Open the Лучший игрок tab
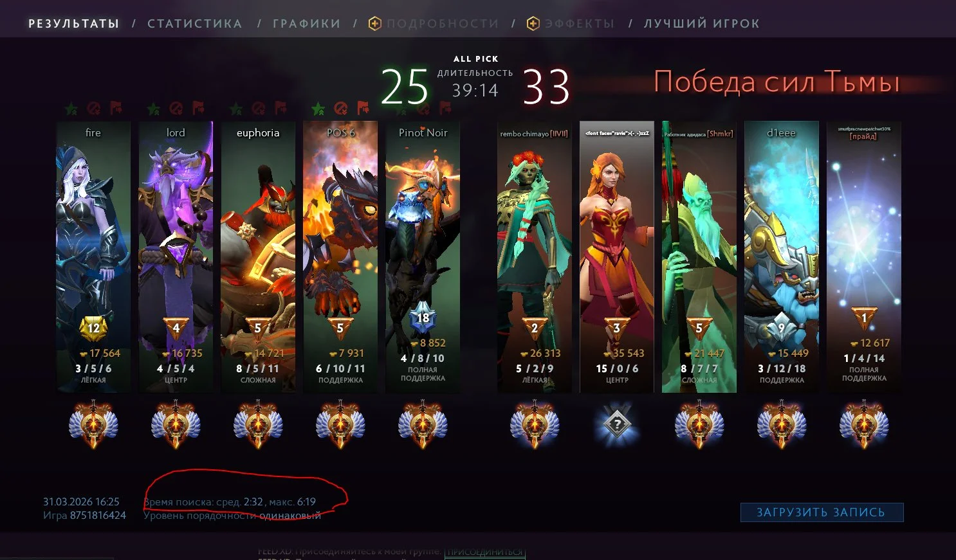The height and width of the screenshot is (560, 956). click(x=702, y=24)
